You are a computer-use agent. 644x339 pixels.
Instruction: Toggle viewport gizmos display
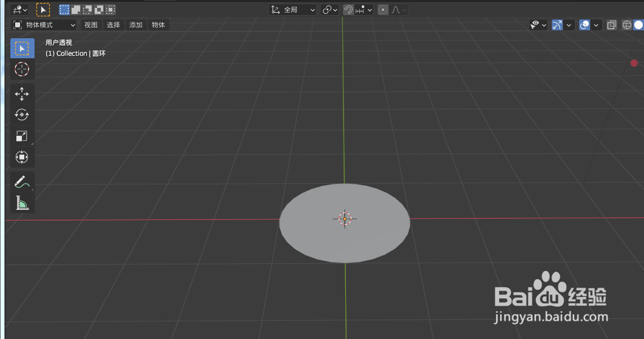[557, 25]
